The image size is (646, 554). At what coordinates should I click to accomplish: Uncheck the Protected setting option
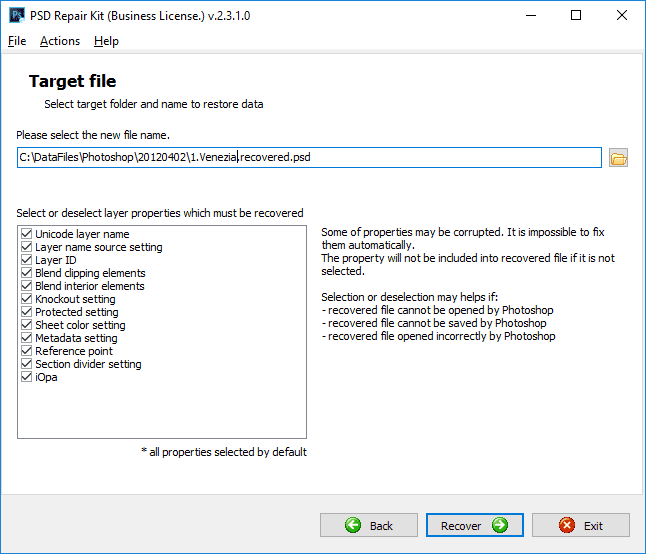[x=26, y=312]
